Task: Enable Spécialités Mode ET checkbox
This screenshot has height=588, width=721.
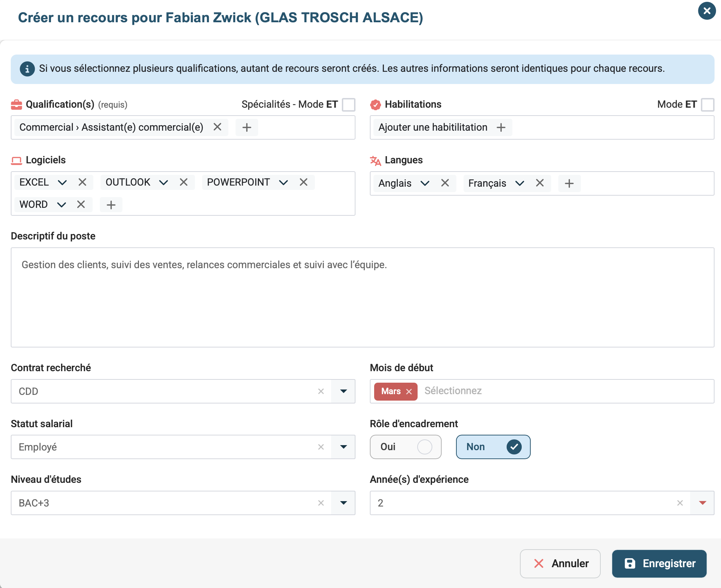Action: pyautogui.click(x=349, y=105)
